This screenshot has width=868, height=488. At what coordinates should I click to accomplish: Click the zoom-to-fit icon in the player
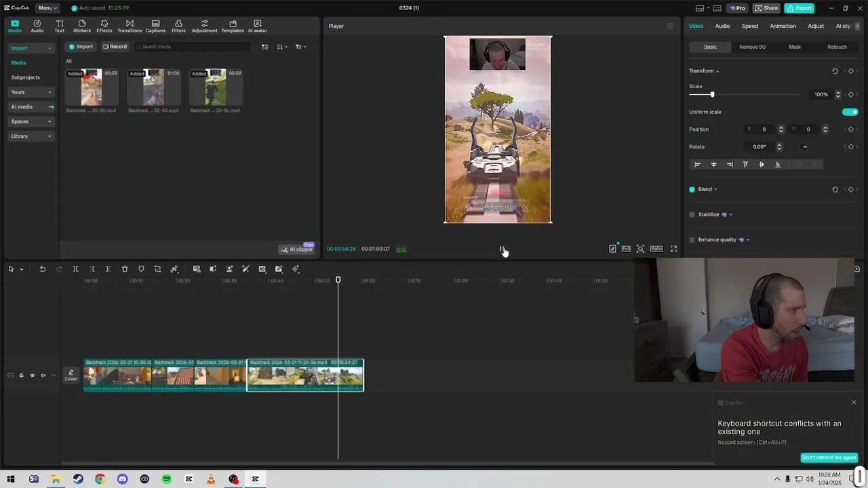640,249
